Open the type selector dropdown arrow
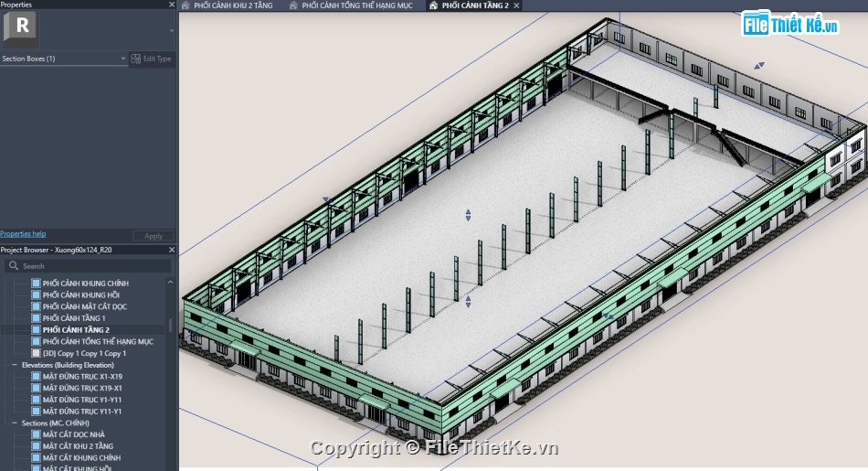 coord(172,31)
